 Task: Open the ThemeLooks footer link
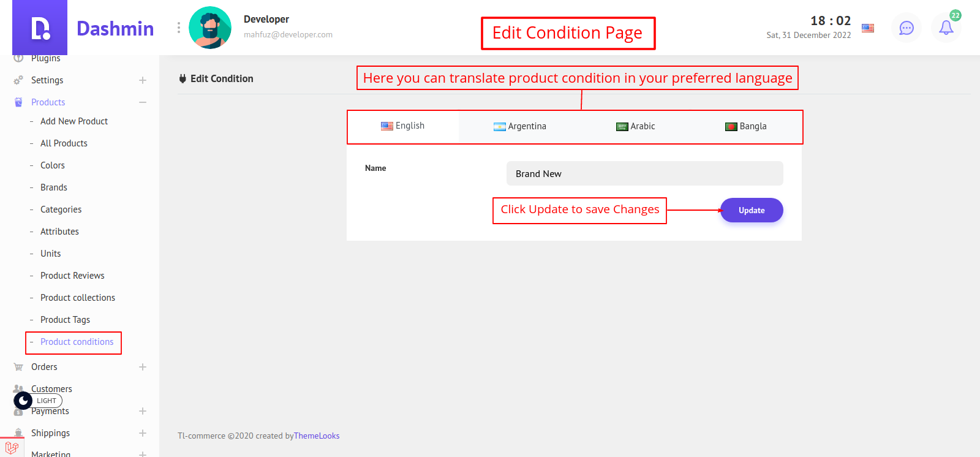317,436
